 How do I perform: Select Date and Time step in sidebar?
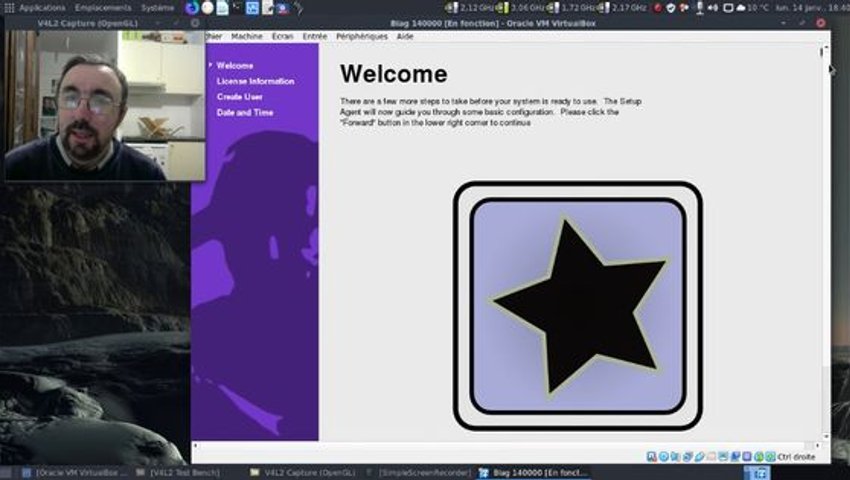point(245,112)
